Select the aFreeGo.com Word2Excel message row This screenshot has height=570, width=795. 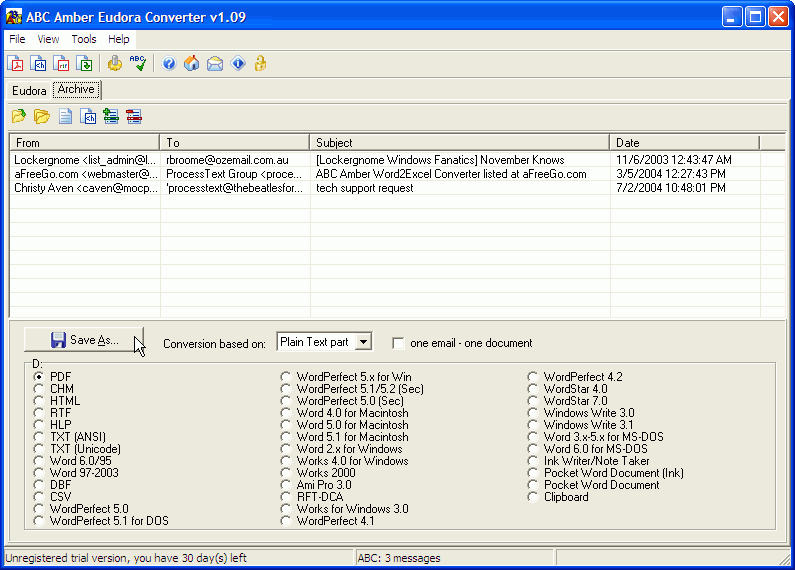tap(397, 174)
